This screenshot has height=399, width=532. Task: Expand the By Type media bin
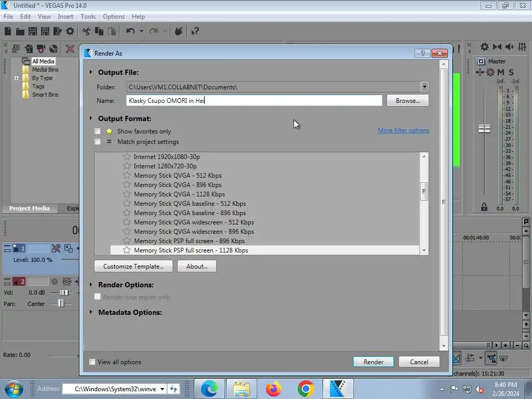point(16,78)
